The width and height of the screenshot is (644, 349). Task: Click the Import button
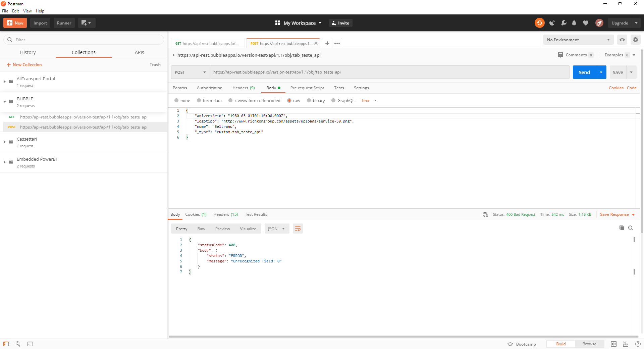[40, 23]
